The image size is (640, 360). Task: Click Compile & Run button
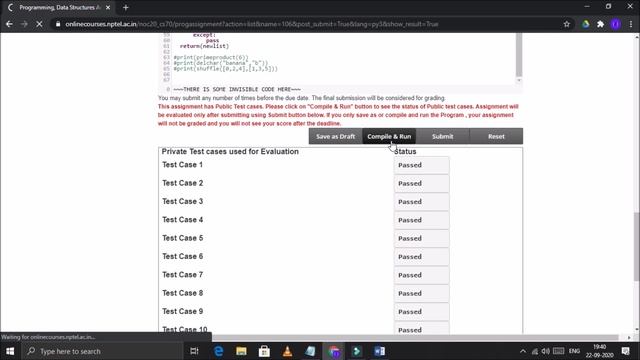(x=389, y=136)
